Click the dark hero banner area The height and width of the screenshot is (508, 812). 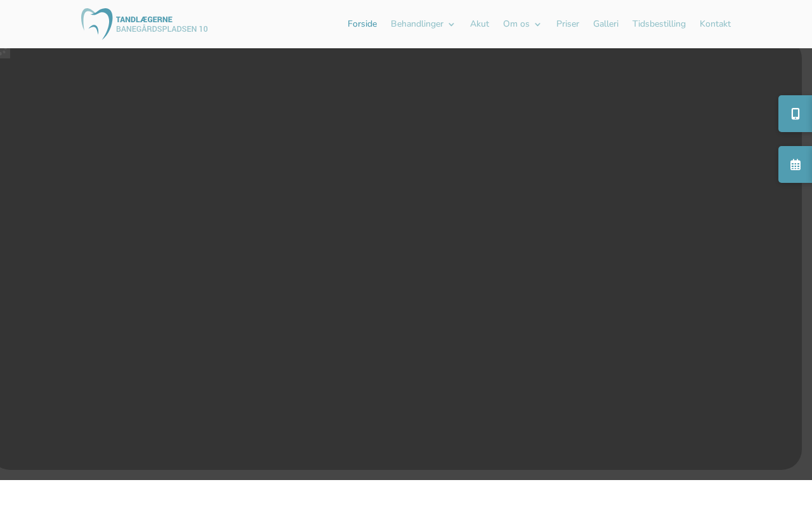400,259
